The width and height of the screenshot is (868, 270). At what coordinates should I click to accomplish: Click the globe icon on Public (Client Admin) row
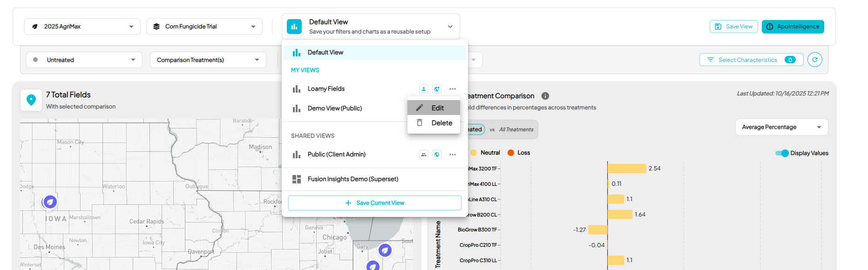click(x=437, y=155)
